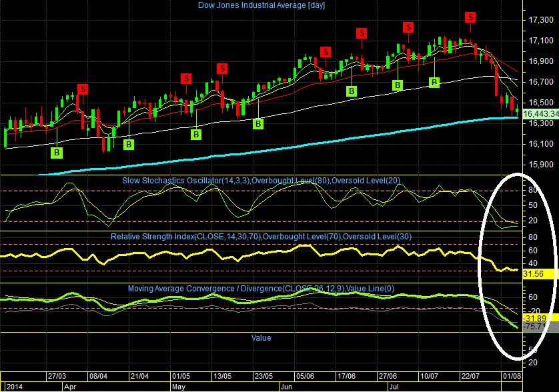Viewport: 559px width, 392px height.
Task: Click the 17,300 price axis label
Action: click(x=541, y=20)
